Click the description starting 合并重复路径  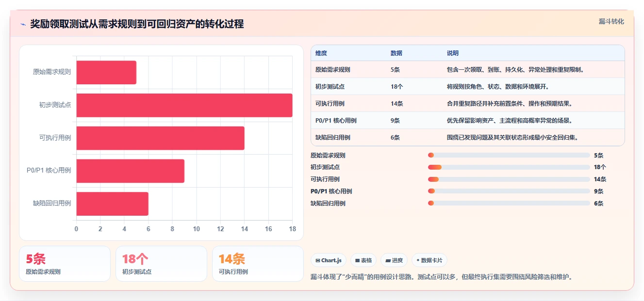pyautogui.click(x=510, y=104)
